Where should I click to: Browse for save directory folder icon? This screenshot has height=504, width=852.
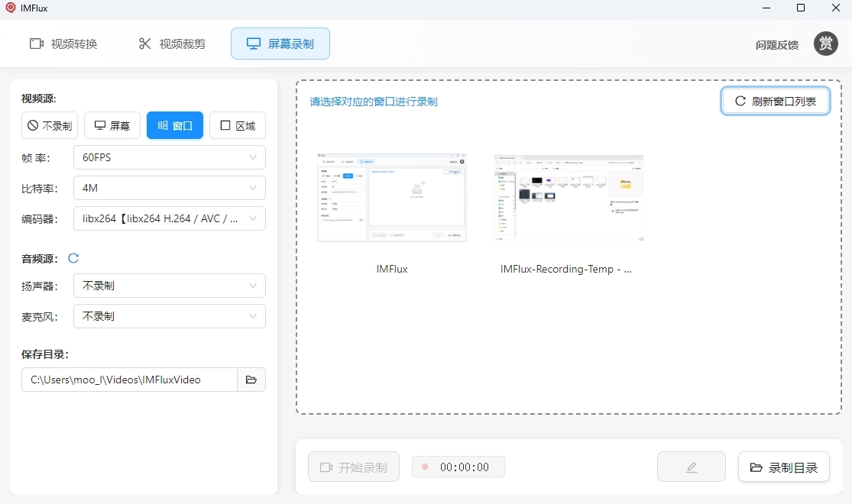coord(251,380)
